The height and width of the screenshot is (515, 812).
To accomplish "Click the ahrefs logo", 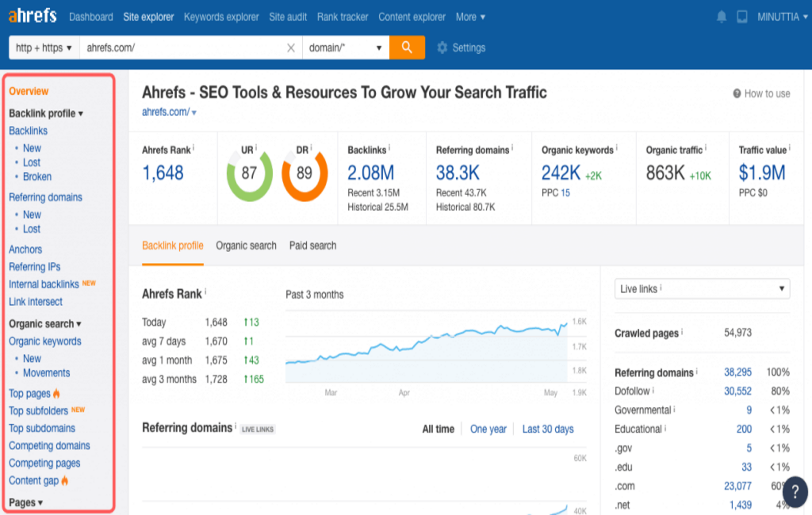I will click(33, 16).
